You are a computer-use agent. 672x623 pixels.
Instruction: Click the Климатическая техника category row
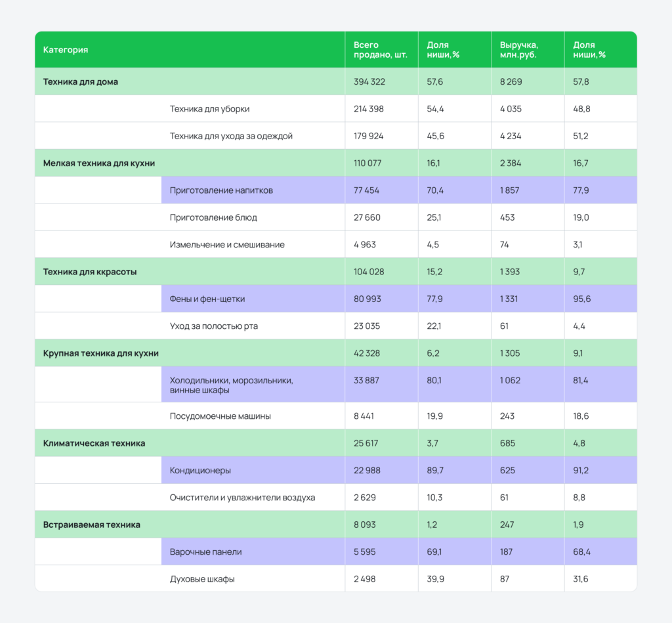point(94,443)
